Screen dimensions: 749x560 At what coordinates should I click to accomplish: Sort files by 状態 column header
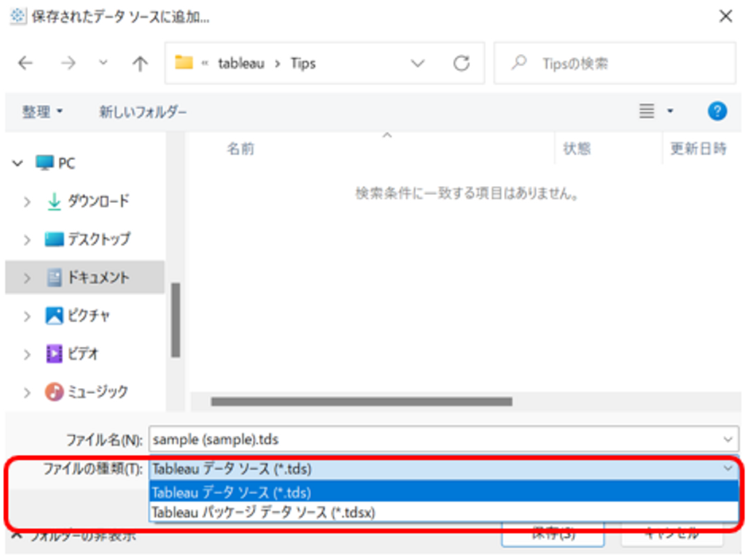[x=577, y=149]
